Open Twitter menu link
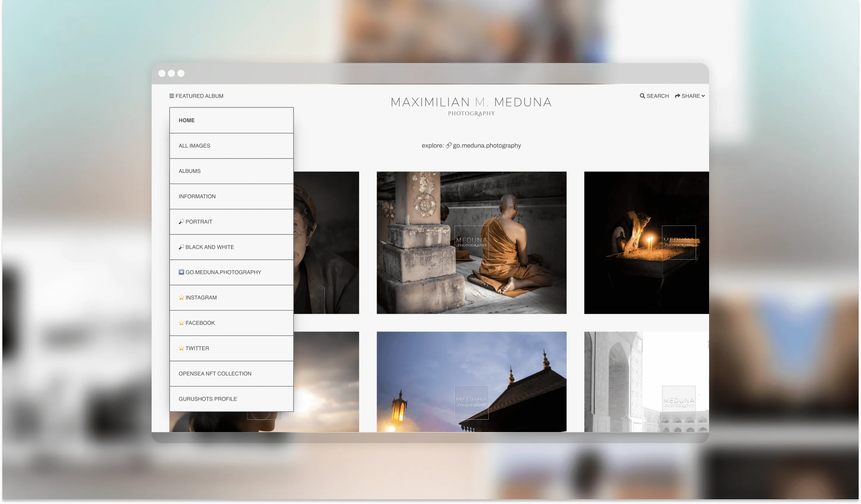 (231, 348)
